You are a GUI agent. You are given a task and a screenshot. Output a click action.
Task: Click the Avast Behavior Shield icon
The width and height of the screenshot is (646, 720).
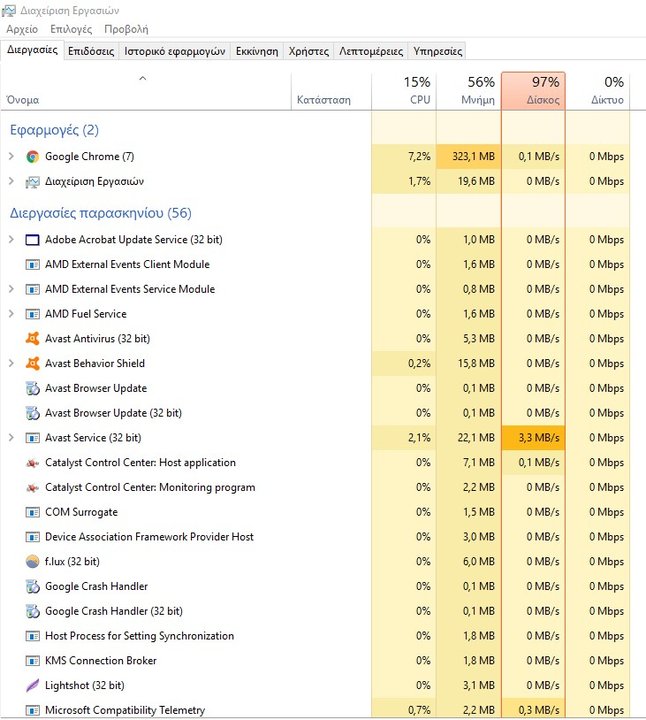pyautogui.click(x=32, y=364)
